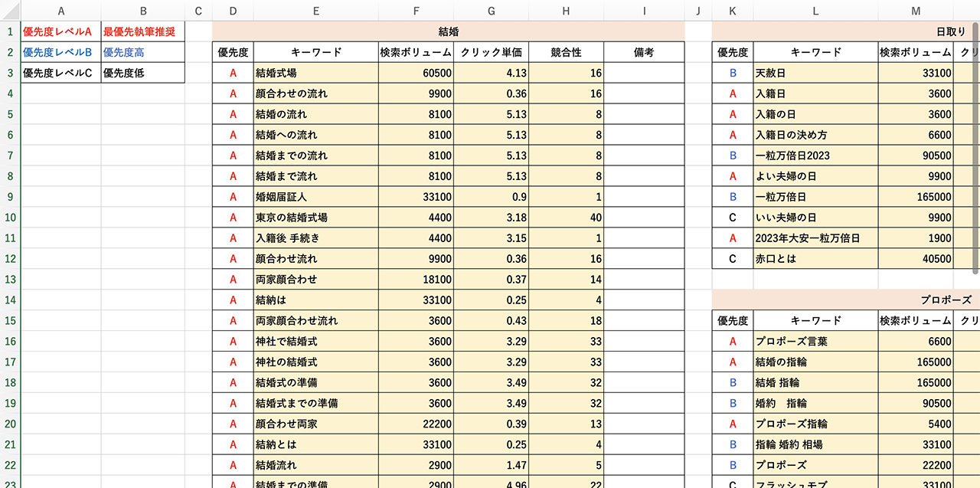Click keyword cell 赤口とは
Image resolution: width=980 pixels, height=488 pixels.
(x=815, y=259)
